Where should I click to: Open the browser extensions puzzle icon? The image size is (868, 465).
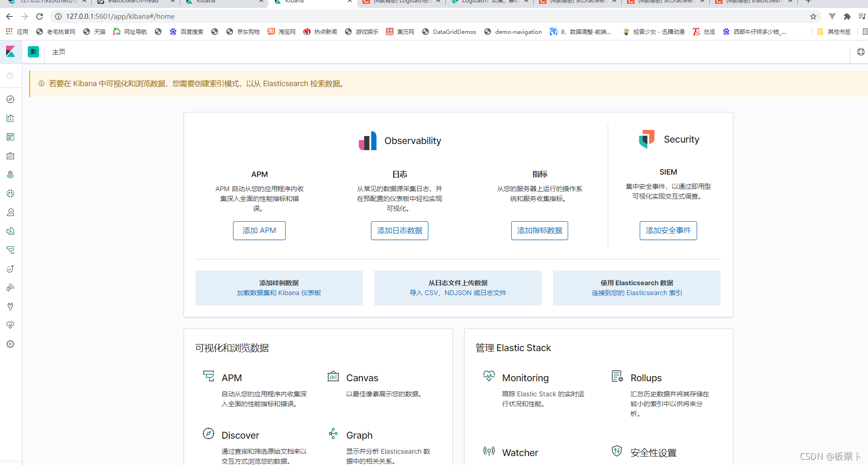[847, 16]
